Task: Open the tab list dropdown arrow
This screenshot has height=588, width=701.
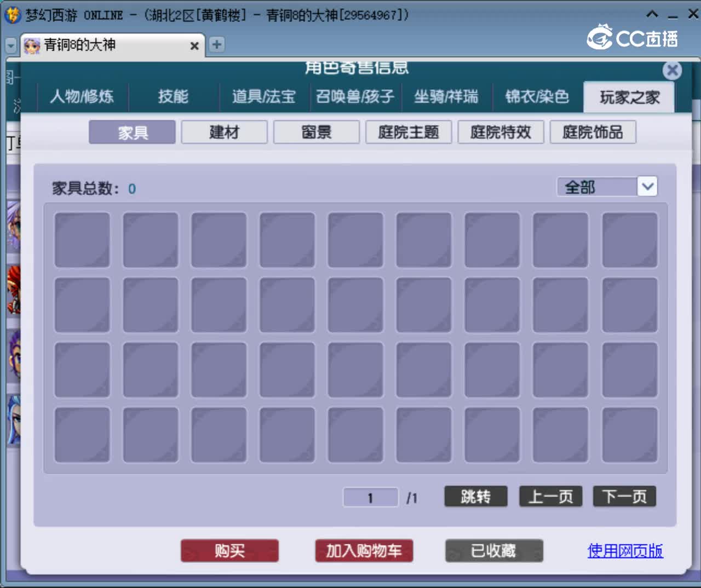Action: 10,45
